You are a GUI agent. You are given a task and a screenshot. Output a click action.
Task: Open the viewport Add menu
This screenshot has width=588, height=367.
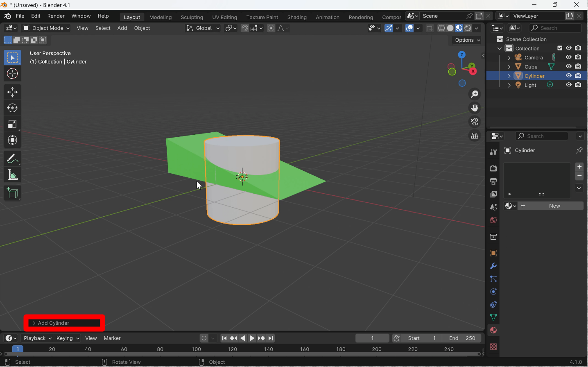pos(122,28)
